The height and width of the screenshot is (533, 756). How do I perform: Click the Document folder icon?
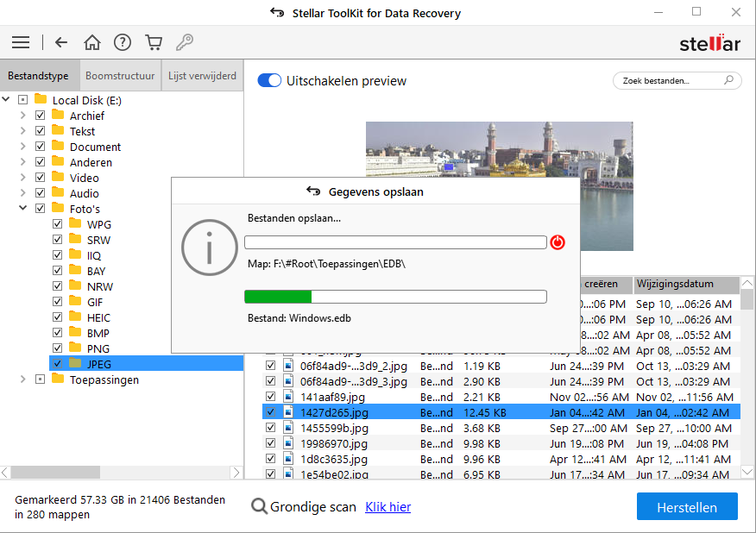click(x=58, y=146)
